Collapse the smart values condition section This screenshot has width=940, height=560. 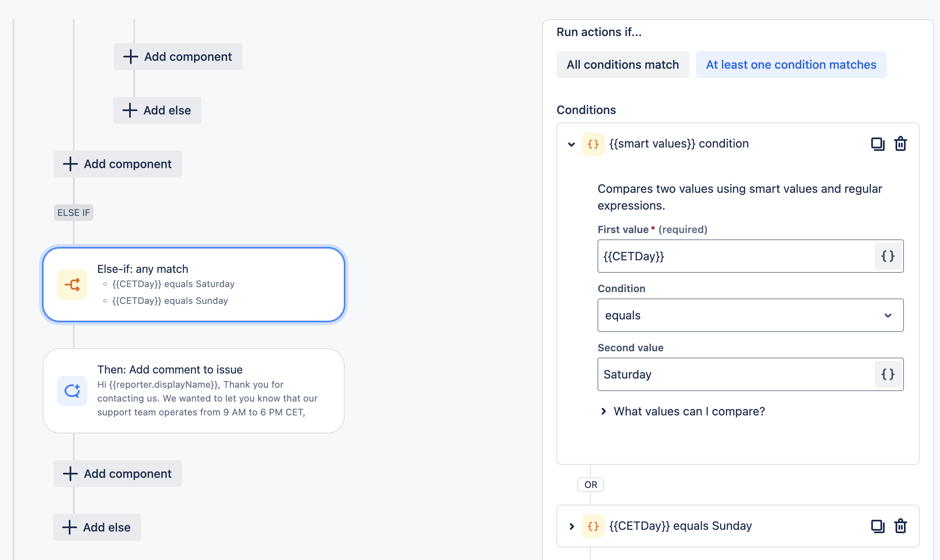pos(571,144)
